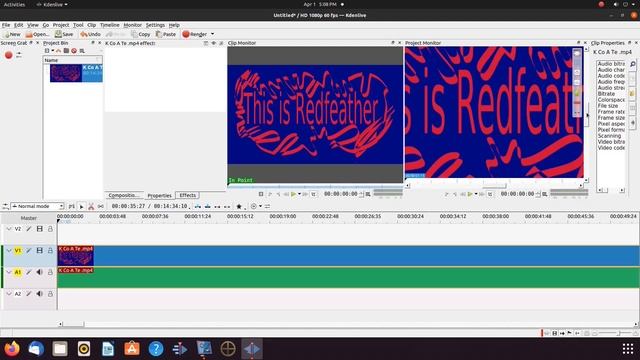Viewport: 640px width, 360px height.
Task: Mute audio track A1
Action: point(40,272)
